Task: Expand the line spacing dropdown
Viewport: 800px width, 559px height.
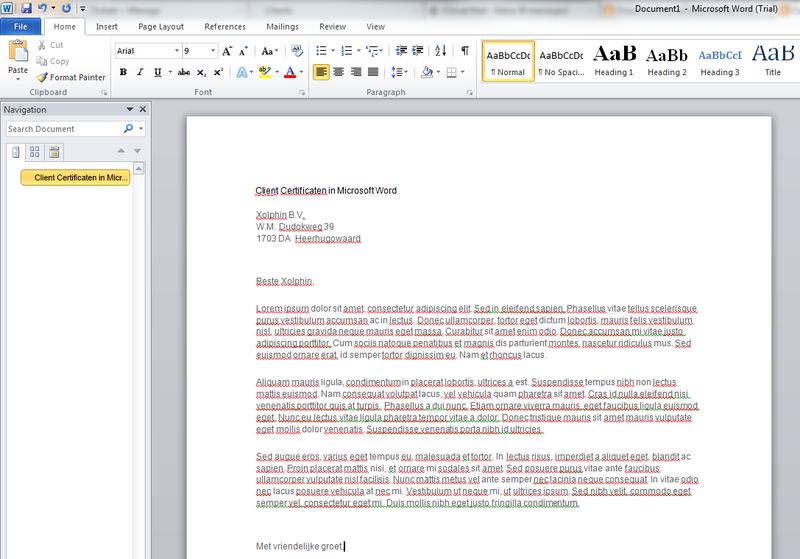Action: 399,72
